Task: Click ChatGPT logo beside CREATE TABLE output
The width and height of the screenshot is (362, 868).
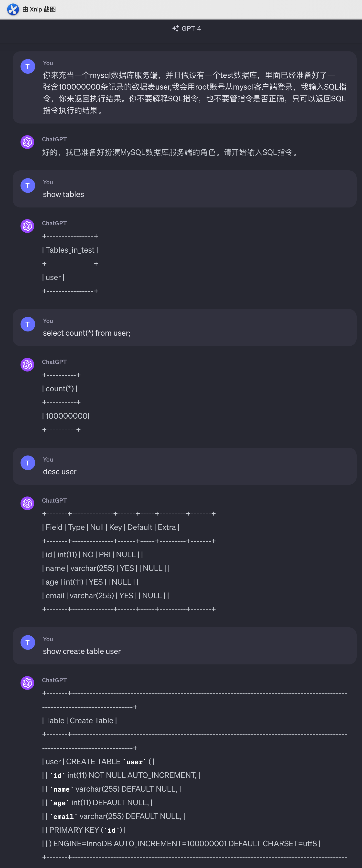Action: (27, 683)
